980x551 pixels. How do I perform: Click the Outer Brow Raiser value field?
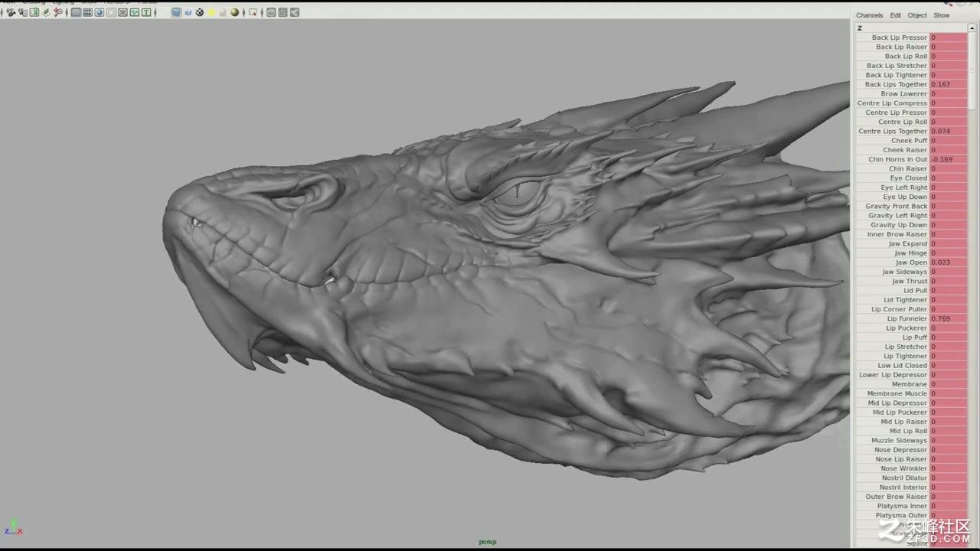pos(949,497)
